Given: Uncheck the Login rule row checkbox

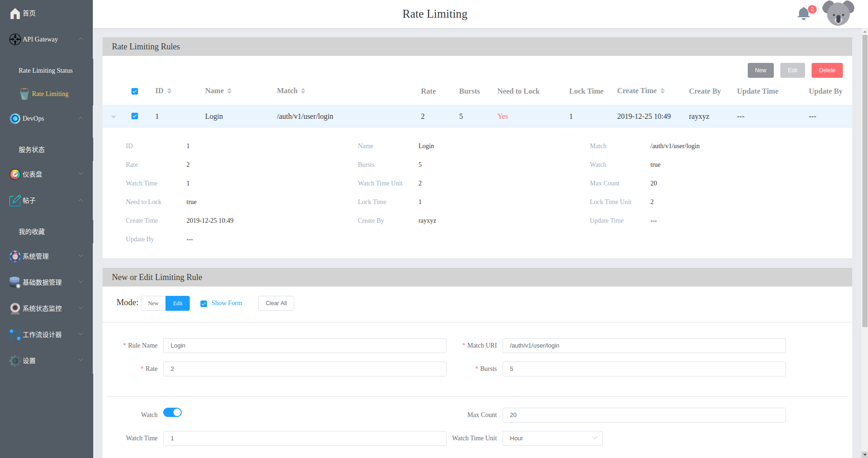Looking at the screenshot, I should pos(135,116).
